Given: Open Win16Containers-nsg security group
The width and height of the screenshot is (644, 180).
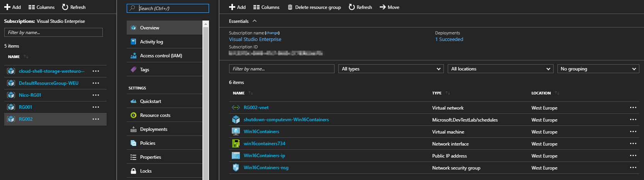Looking at the screenshot, I should pos(266,168).
